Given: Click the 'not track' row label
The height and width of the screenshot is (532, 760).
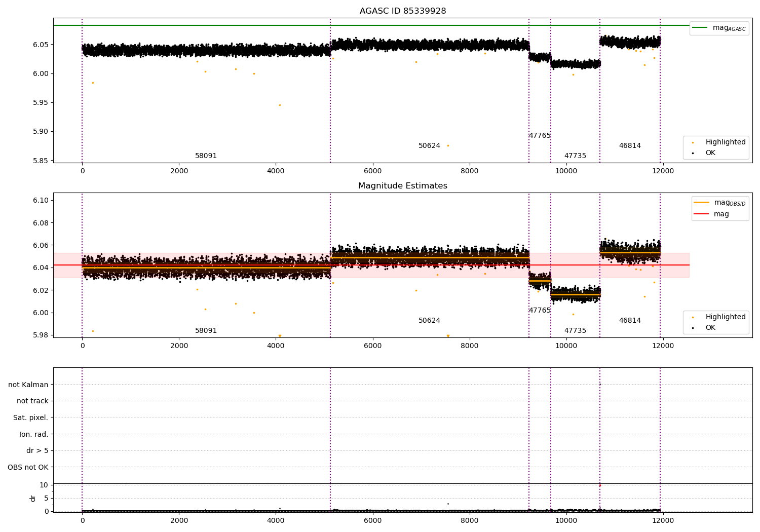Looking at the screenshot, I should 32,401.
